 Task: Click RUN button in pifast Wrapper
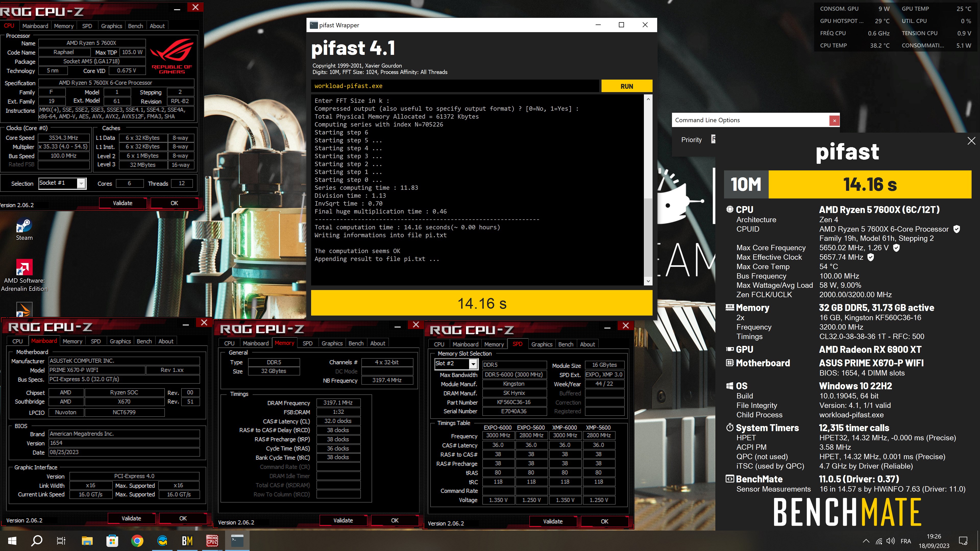(627, 86)
